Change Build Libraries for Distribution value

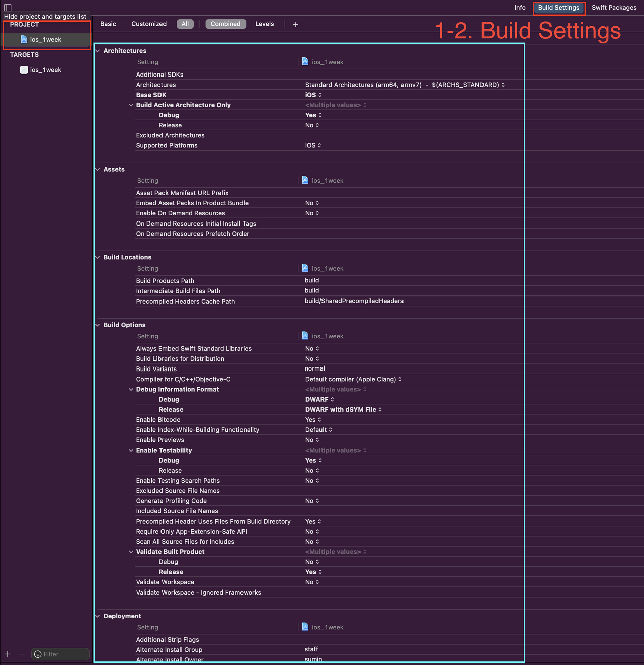point(312,359)
